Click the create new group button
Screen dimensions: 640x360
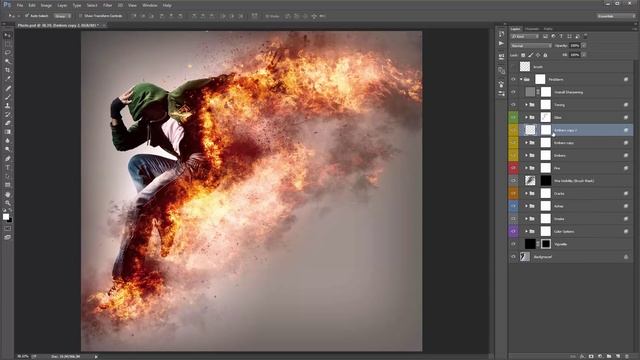[x=609, y=356]
